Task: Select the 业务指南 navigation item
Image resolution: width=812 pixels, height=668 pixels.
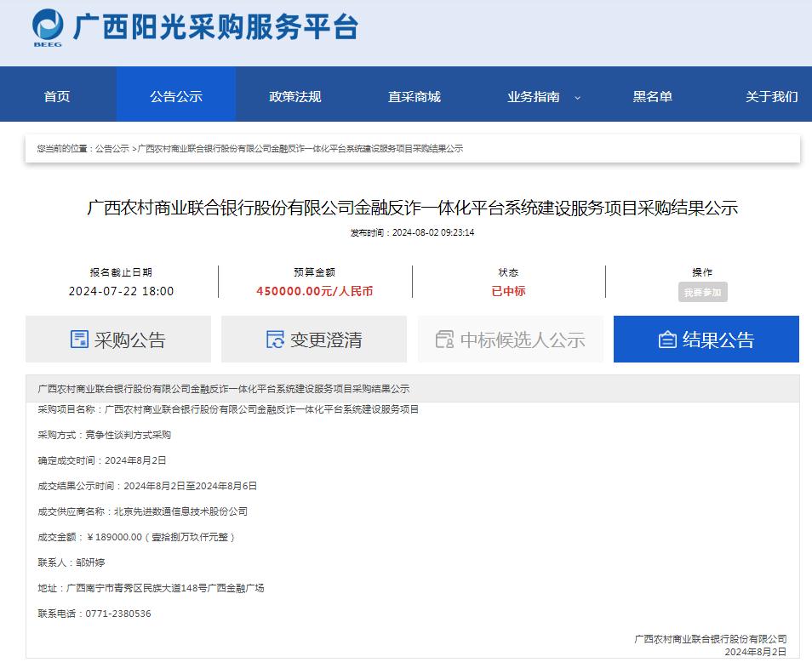Action: [534, 96]
